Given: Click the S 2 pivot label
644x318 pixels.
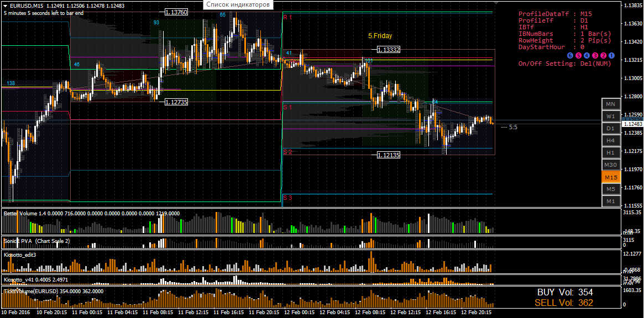Looking at the screenshot, I should coord(287,152).
